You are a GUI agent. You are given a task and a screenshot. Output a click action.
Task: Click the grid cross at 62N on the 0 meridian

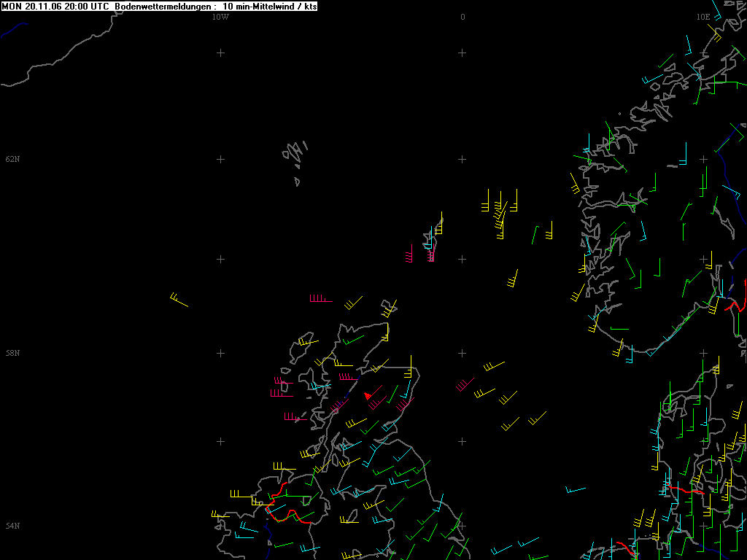[x=462, y=159]
